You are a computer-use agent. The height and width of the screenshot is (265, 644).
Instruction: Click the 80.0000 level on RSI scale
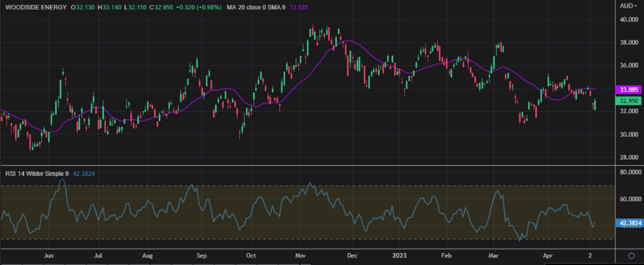pyautogui.click(x=628, y=172)
